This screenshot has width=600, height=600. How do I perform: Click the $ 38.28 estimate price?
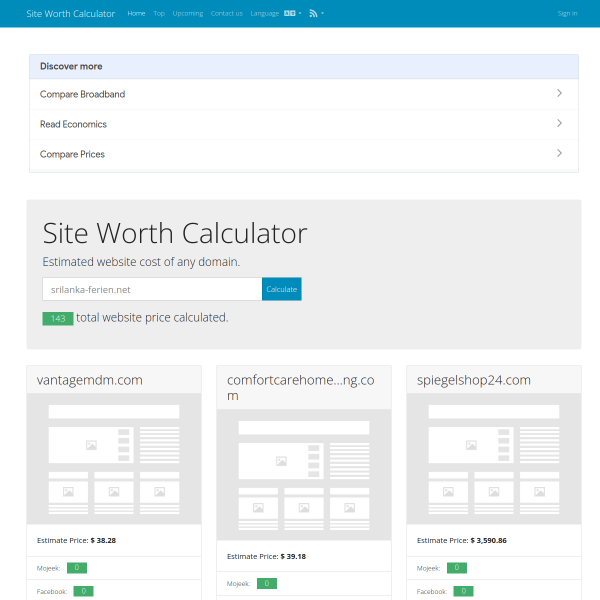coord(103,540)
